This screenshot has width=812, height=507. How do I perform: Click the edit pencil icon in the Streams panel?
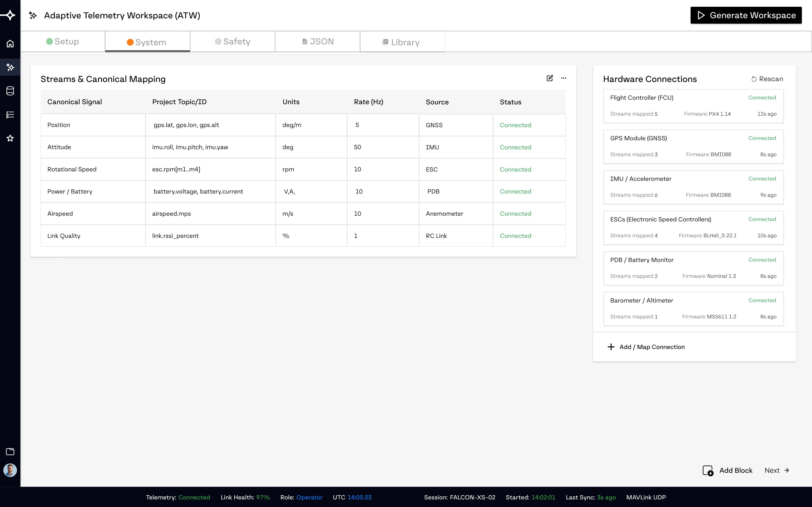[x=550, y=78]
